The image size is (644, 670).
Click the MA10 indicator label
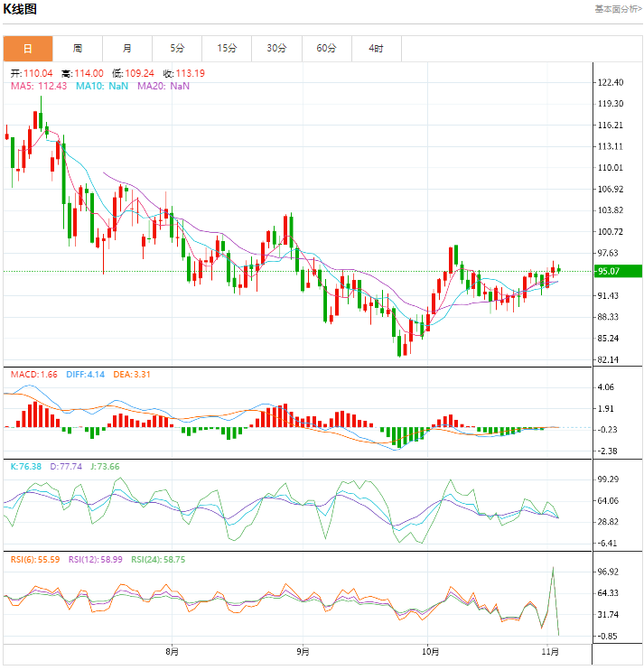[x=101, y=86]
